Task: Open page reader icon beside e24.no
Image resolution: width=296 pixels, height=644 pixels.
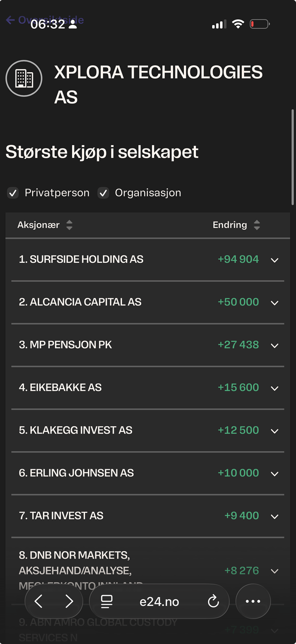Action: point(107,601)
